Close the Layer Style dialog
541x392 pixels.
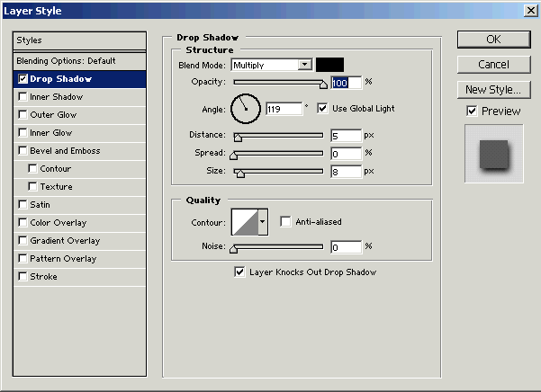531,11
